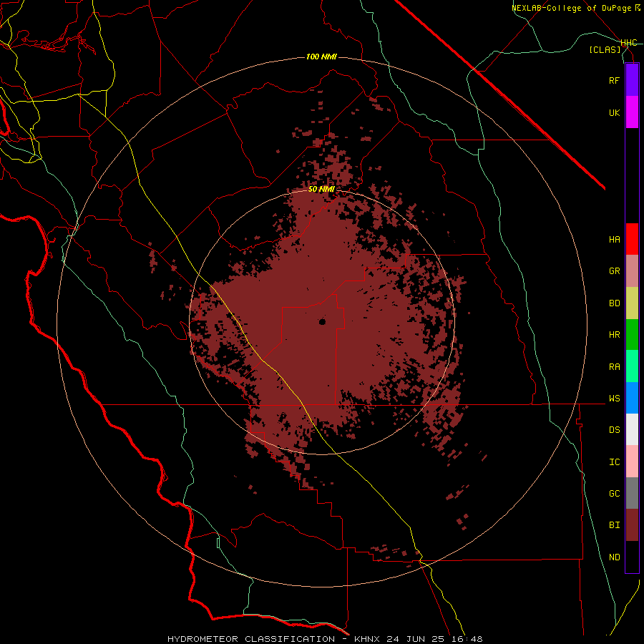
Task: Click the UK legend label
Action: click(615, 112)
